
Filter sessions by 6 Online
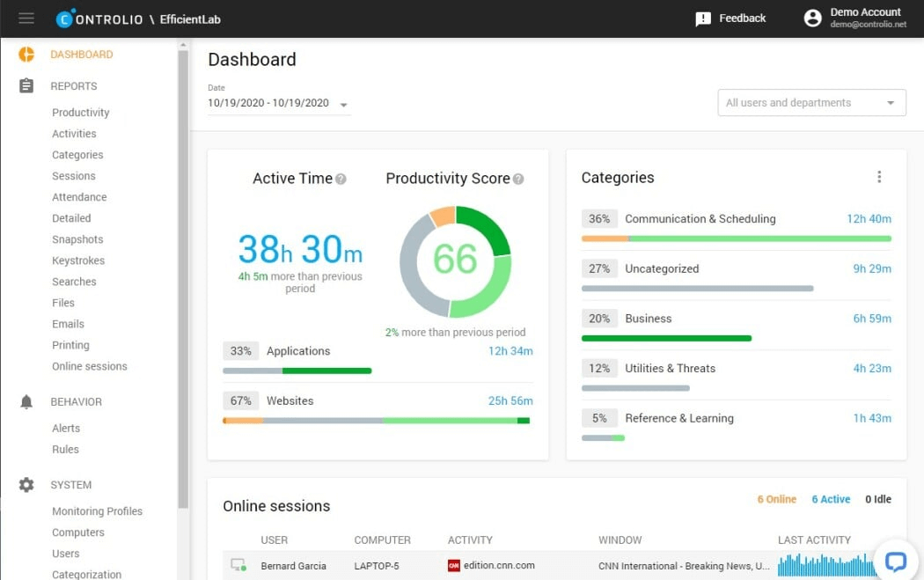coord(776,499)
